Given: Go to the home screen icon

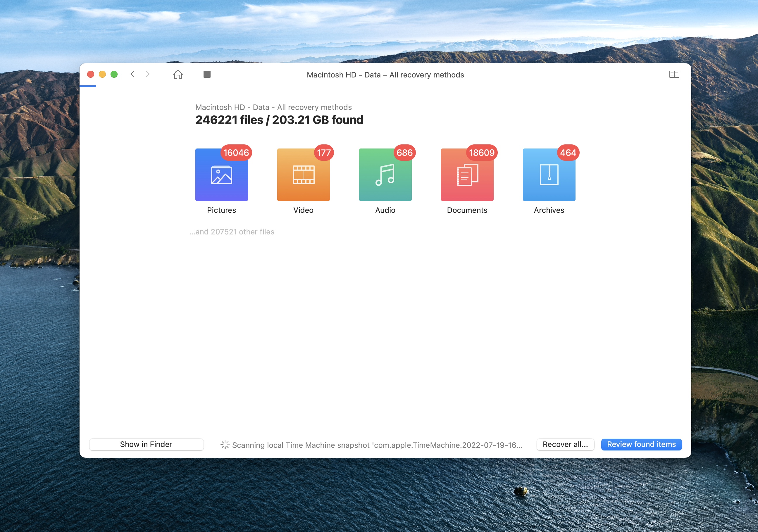Looking at the screenshot, I should (x=178, y=74).
